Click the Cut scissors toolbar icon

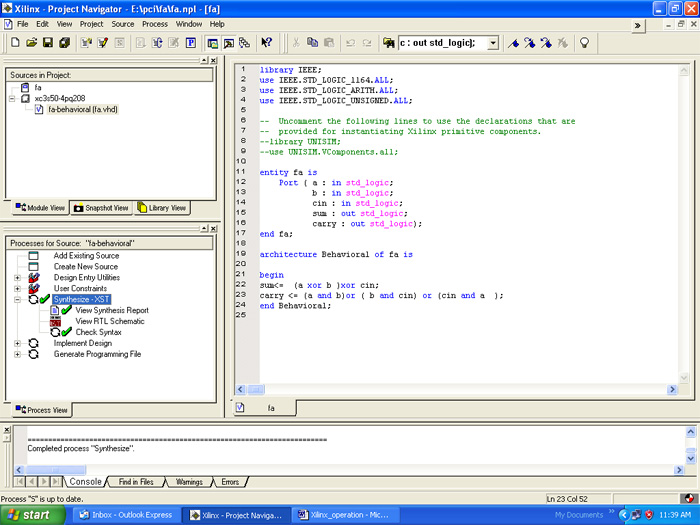coord(296,43)
